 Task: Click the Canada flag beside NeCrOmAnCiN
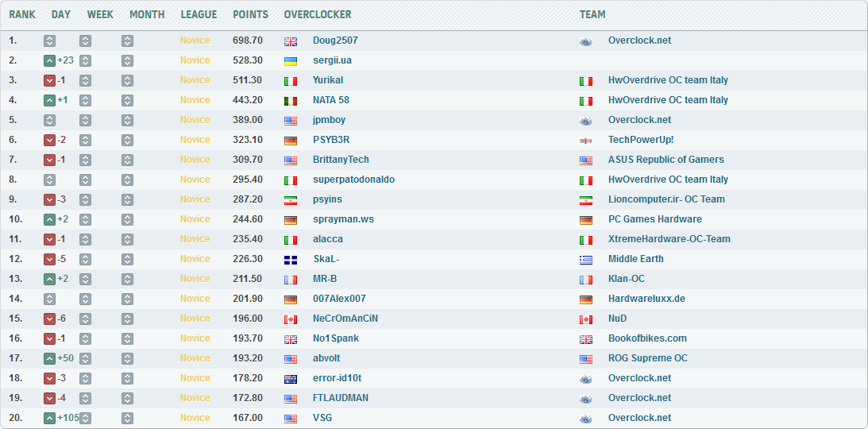tap(291, 319)
